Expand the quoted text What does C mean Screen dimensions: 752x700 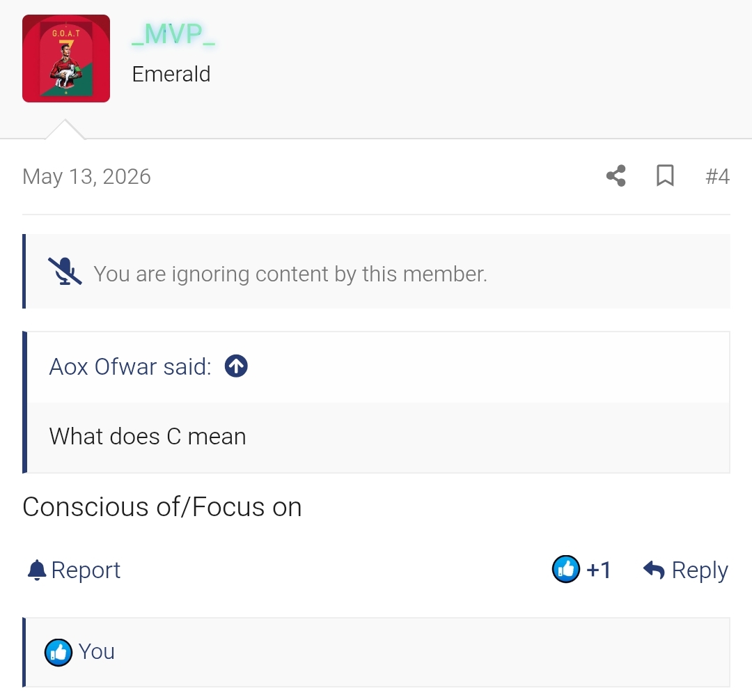coord(148,437)
